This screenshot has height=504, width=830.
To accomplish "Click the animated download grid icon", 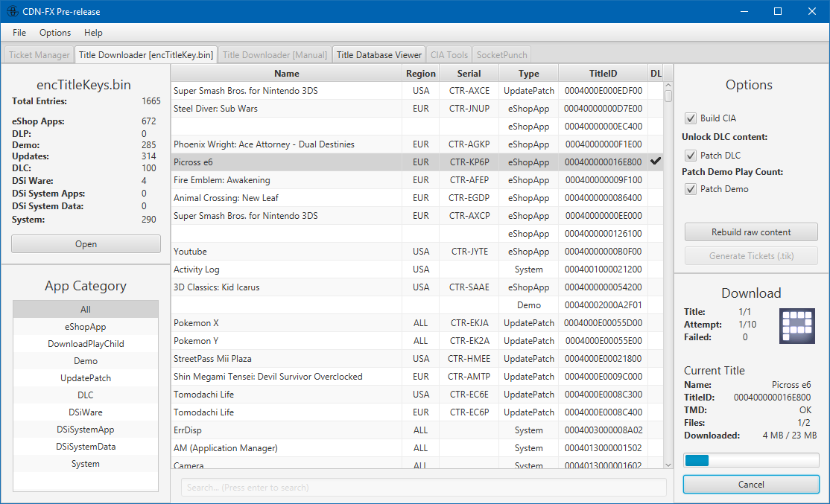I will [797, 326].
